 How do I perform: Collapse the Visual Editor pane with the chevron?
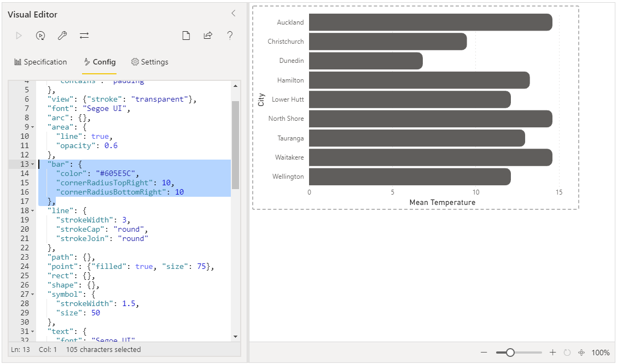234,13
